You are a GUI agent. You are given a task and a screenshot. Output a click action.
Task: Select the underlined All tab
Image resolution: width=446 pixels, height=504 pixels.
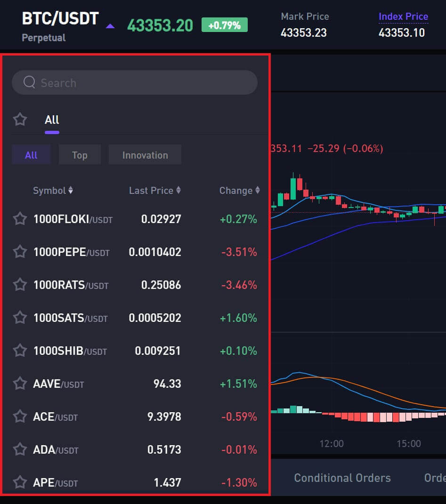52,120
